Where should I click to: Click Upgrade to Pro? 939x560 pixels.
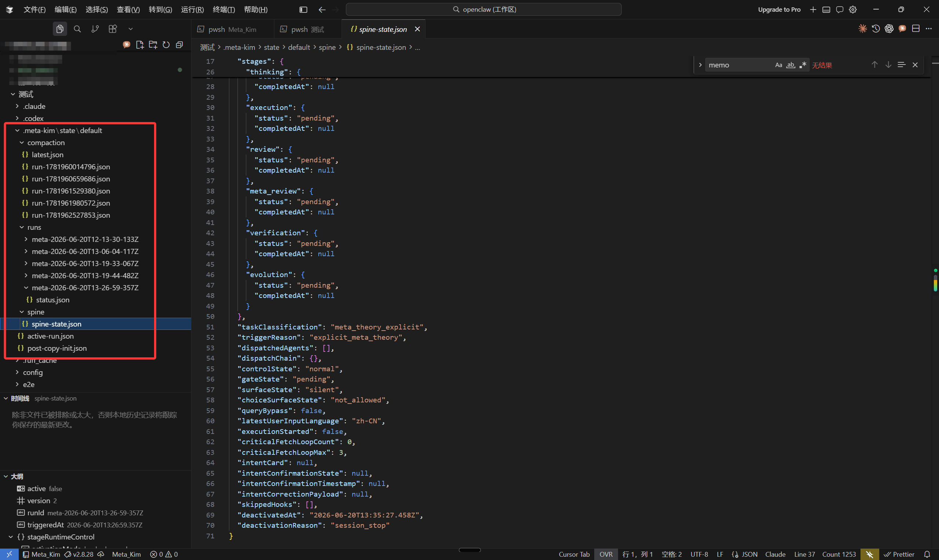(779, 10)
